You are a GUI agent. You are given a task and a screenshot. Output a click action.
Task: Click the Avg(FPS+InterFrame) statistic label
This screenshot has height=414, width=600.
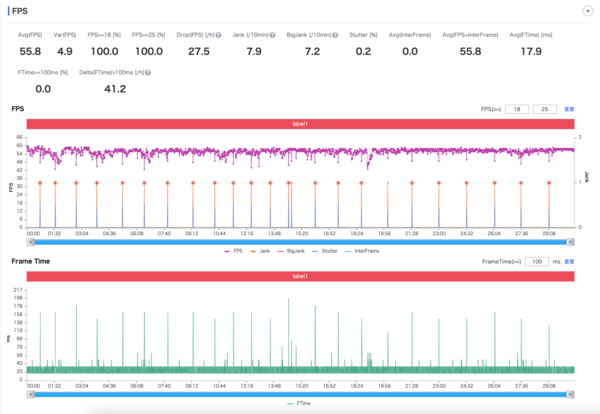click(470, 35)
